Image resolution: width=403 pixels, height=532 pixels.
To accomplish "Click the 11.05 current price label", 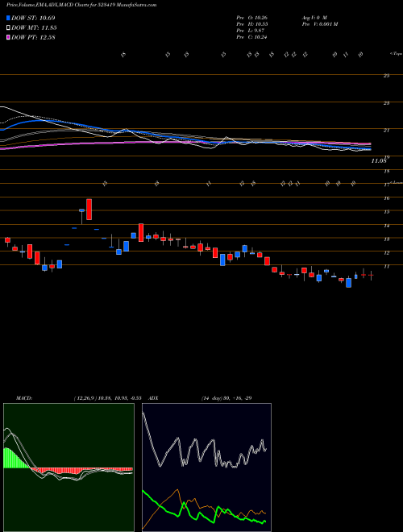I will point(379,161).
